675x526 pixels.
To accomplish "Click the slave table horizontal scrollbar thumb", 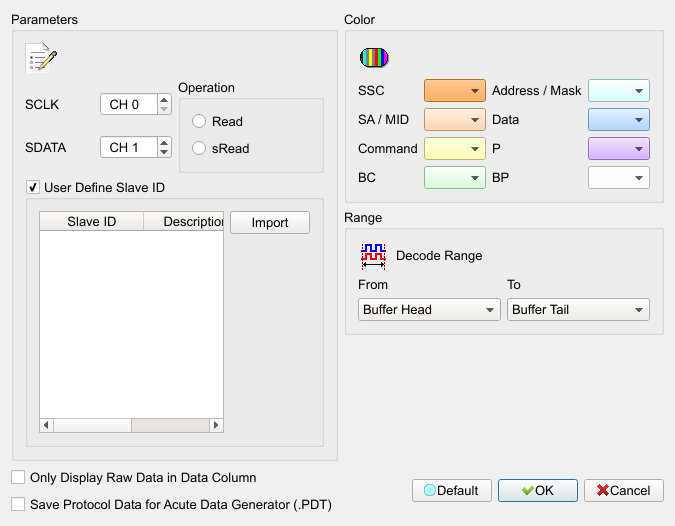I will pyautogui.click(x=92, y=425).
